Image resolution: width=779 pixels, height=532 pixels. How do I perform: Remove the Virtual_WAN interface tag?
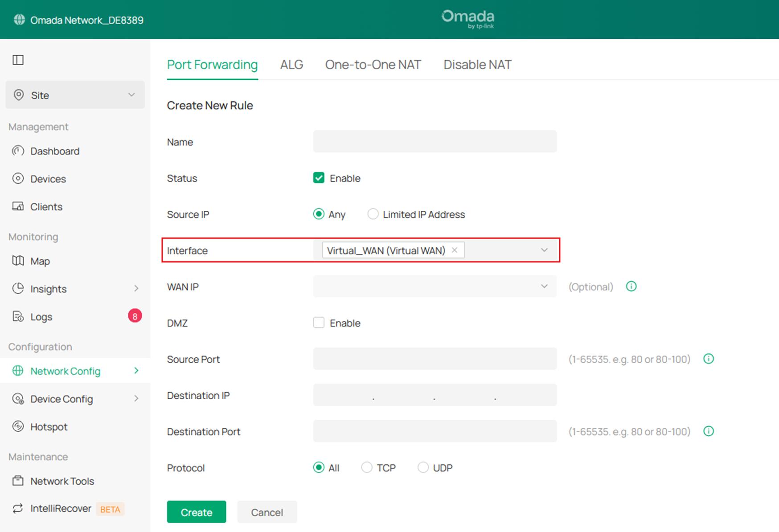454,250
